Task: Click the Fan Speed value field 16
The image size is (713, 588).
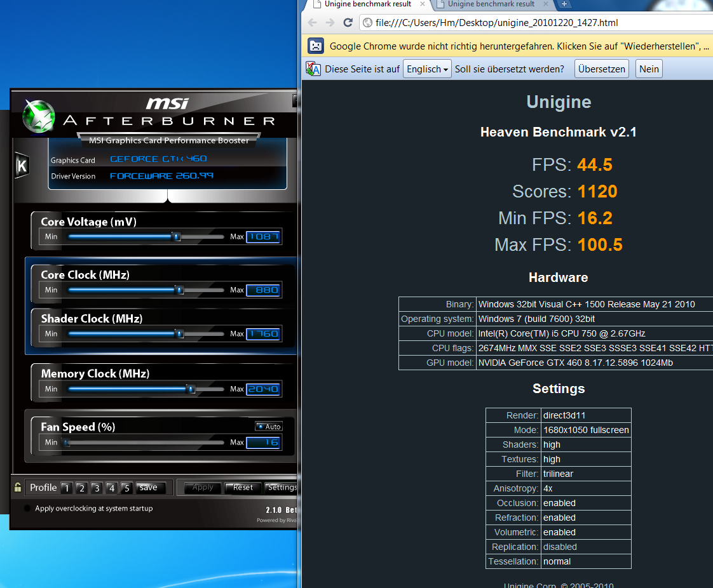Action: (x=263, y=443)
